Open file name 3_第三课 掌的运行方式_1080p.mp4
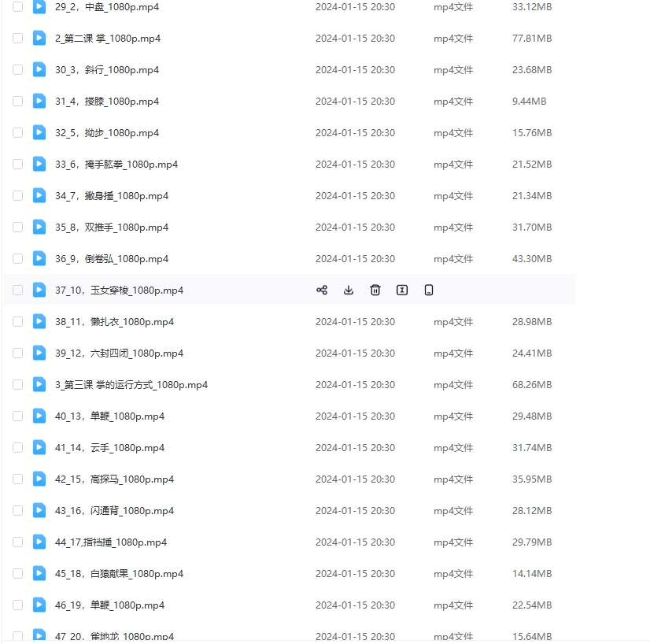650x644 pixels. tap(131, 385)
